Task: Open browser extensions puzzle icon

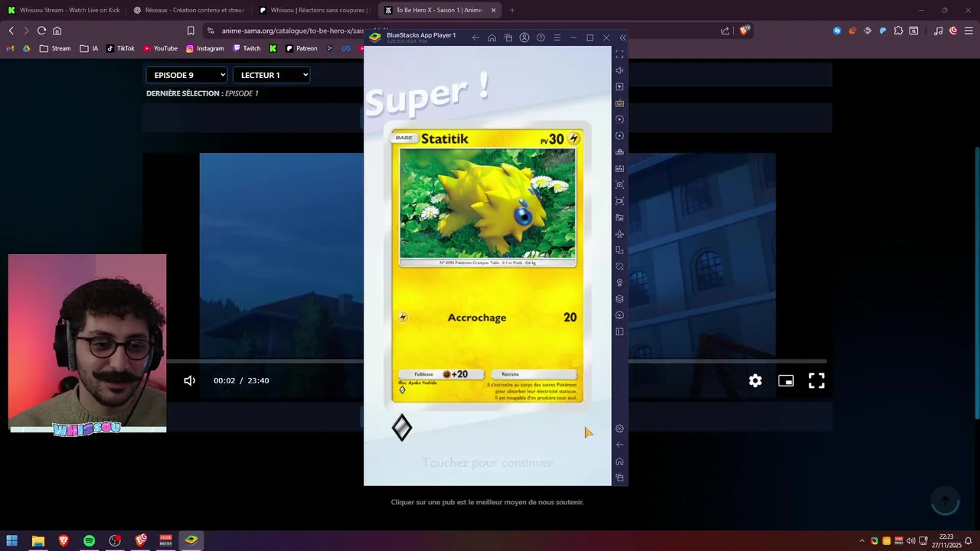Action: (898, 31)
